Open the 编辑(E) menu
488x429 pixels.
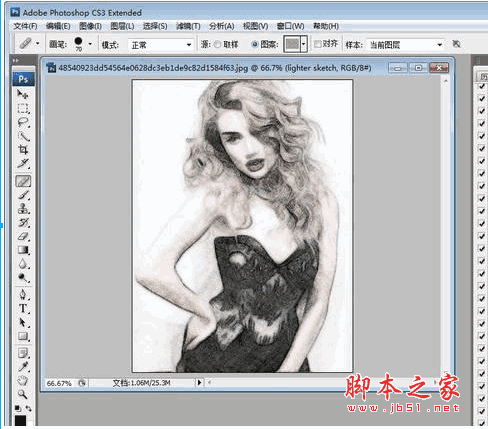click(x=58, y=26)
